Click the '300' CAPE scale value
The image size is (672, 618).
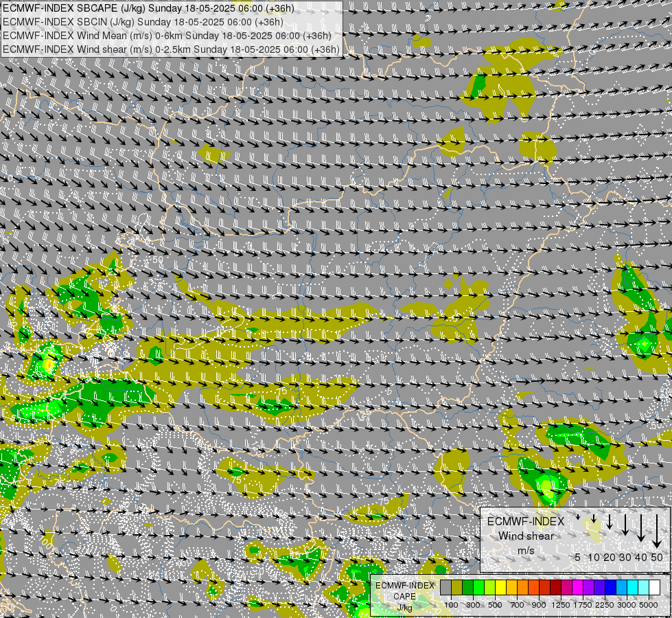(x=473, y=605)
